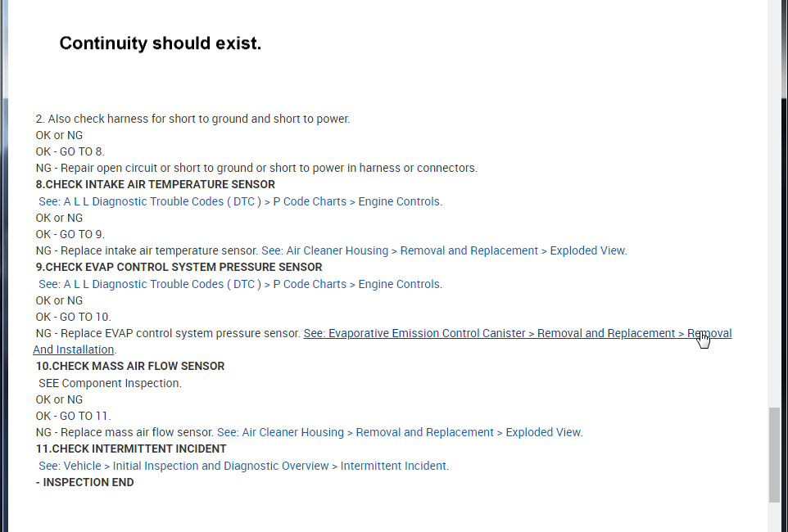The height and width of the screenshot is (532, 788).
Task: Open Air Cleaner Housing link for mass air flow sensor
Action: pyautogui.click(x=400, y=432)
